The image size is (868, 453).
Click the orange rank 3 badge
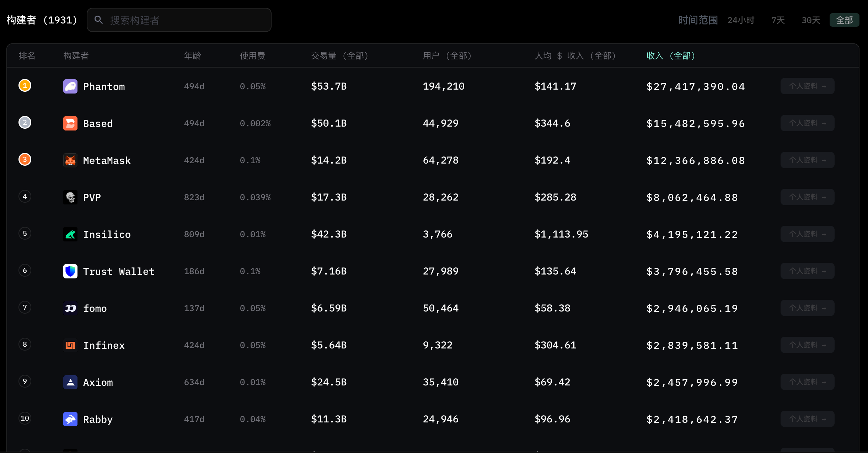click(25, 159)
